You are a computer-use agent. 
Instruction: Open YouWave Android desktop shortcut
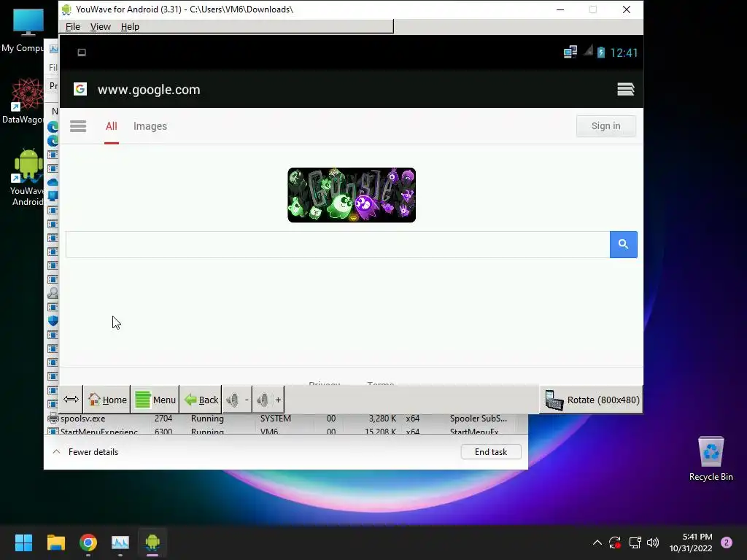(x=27, y=177)
